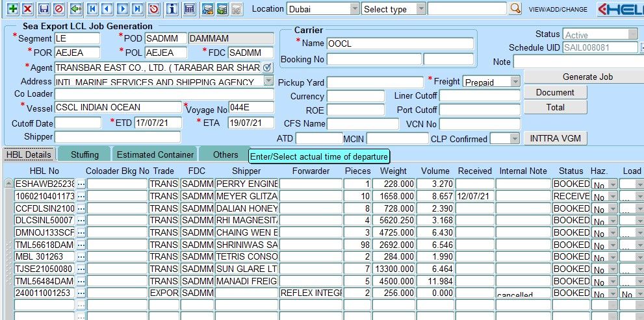Click the red X Delete record icon
Image resolution: width=644 pixels, height=320 pixels.
click(27, 8)
